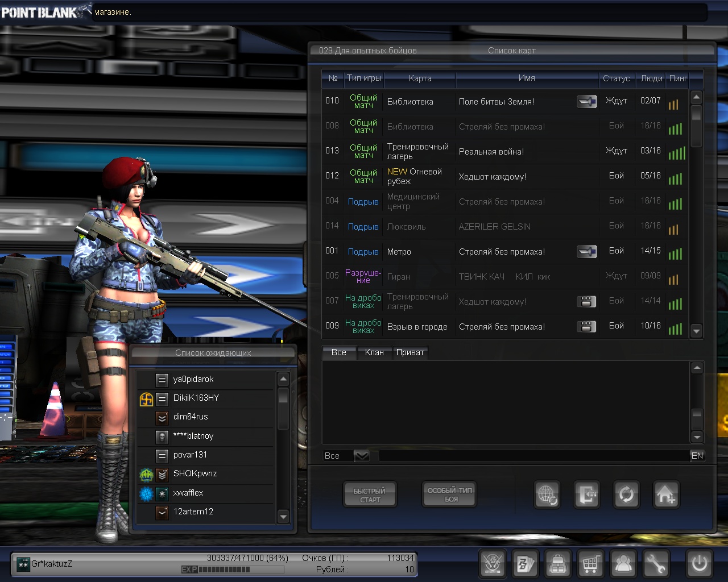
Task: Click the rank icon of ****blatnoy
Action: 162,436
